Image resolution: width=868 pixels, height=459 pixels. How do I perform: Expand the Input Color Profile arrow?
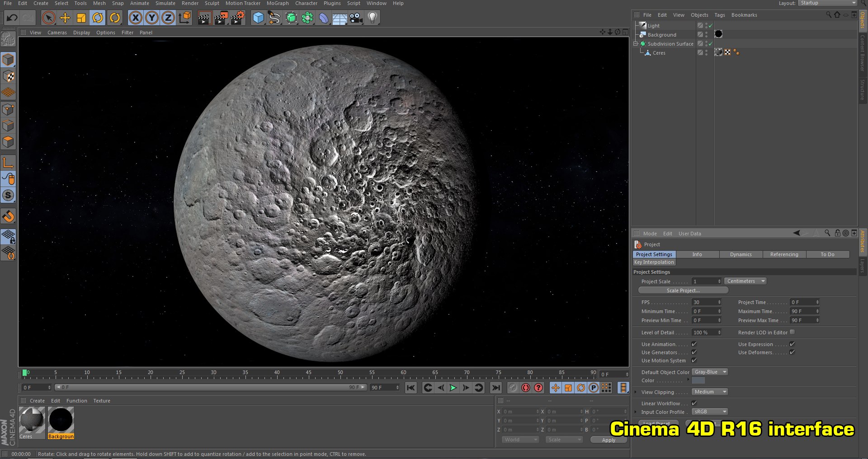(x=636, y=412)
